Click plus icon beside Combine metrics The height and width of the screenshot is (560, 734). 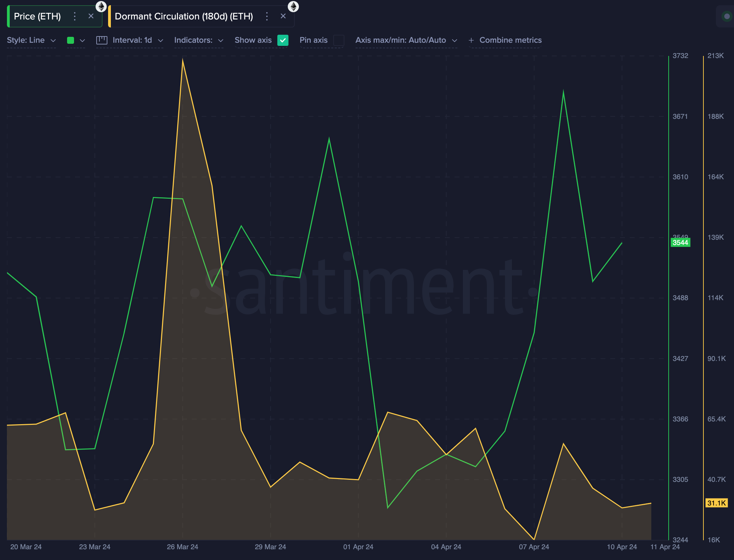point(471,40)
